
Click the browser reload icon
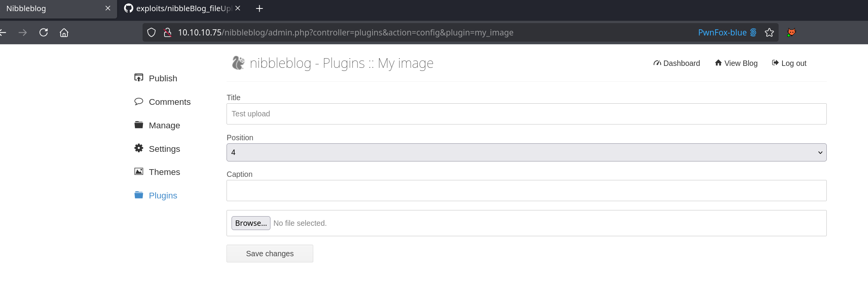point(44,32)
